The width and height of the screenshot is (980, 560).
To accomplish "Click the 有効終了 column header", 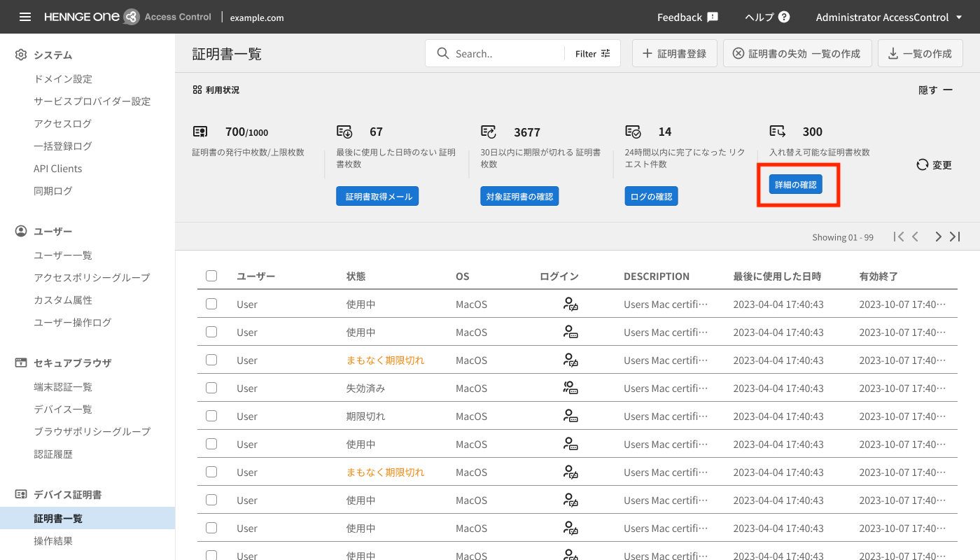I will (878, 276).
